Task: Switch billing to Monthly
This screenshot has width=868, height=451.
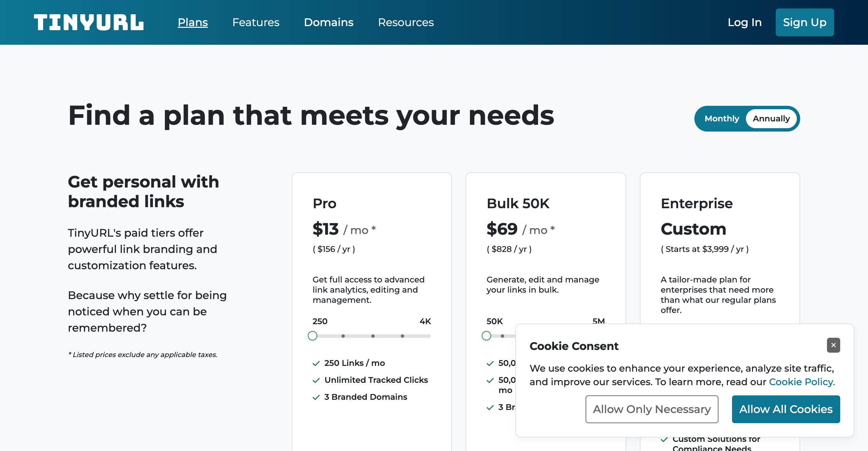Action: click(722, 119)
